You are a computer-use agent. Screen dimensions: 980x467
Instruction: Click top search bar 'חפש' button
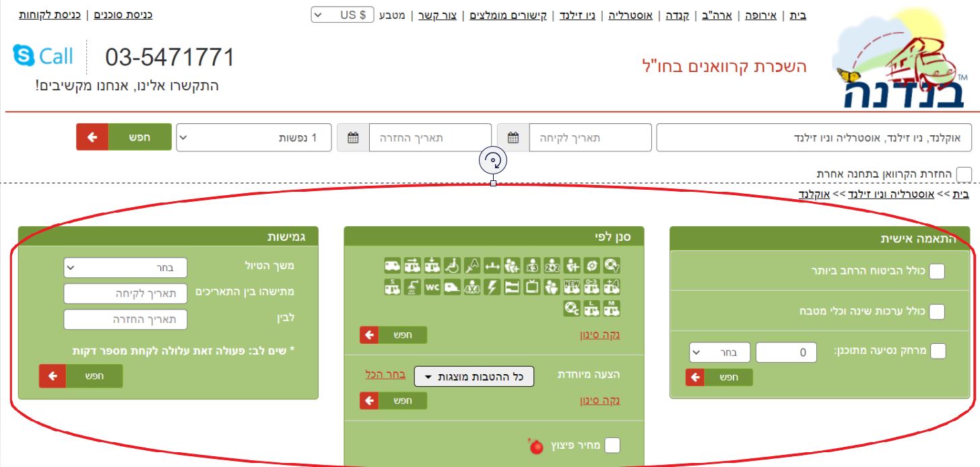coord(123,137)
